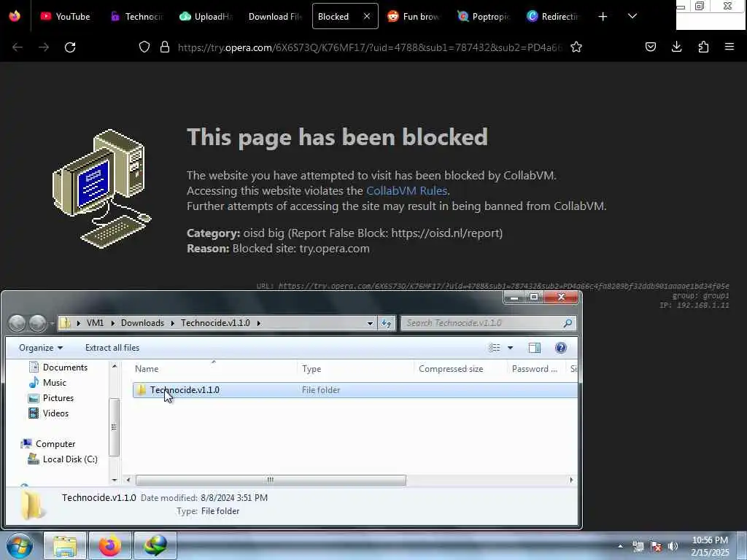Screen dimensions: 747x560
Task: Select Local Disk (C:) in navigation pane
Action: (63, 459)
